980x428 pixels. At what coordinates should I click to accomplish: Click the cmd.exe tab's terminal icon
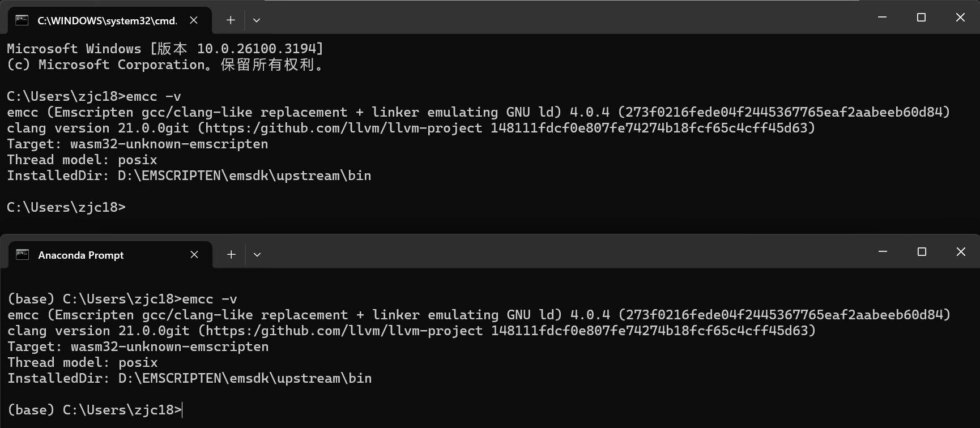coord(22,20)
